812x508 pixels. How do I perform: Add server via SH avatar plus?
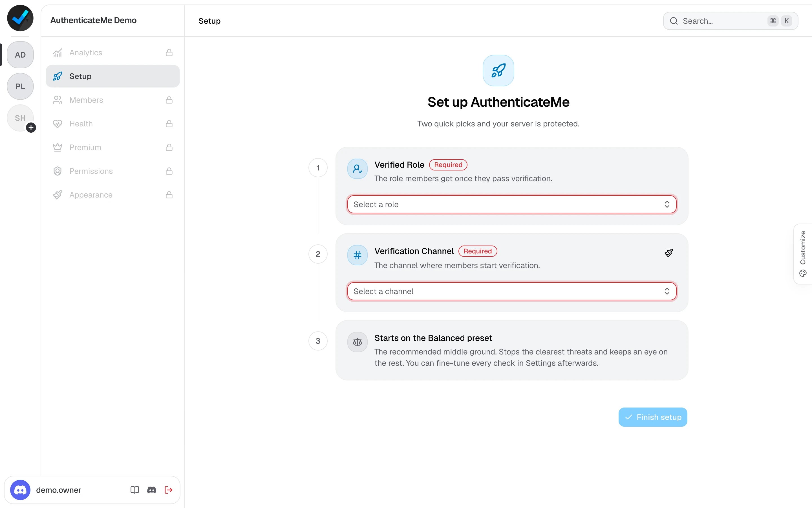tap(31, 128)
